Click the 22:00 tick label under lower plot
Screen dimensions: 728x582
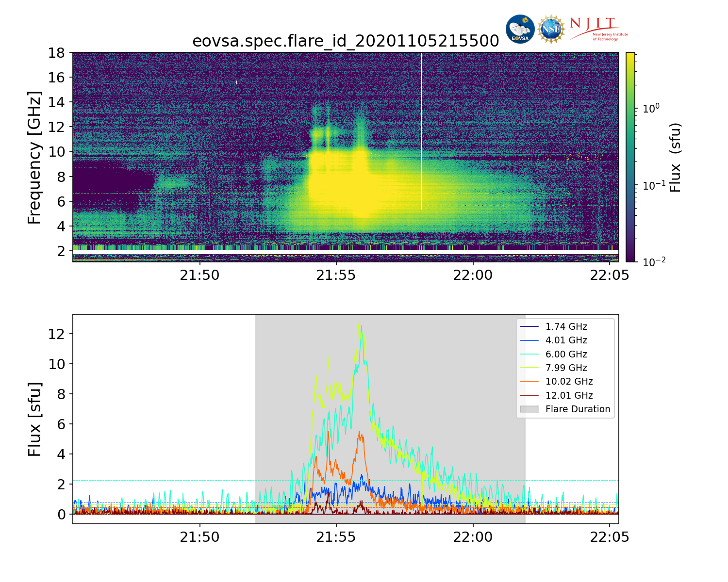pyautogui.click(x=473, y=537)
